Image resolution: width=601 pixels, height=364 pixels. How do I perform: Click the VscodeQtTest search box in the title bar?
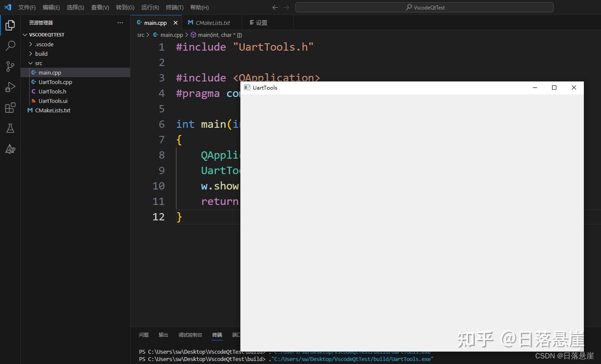point(424,7)
